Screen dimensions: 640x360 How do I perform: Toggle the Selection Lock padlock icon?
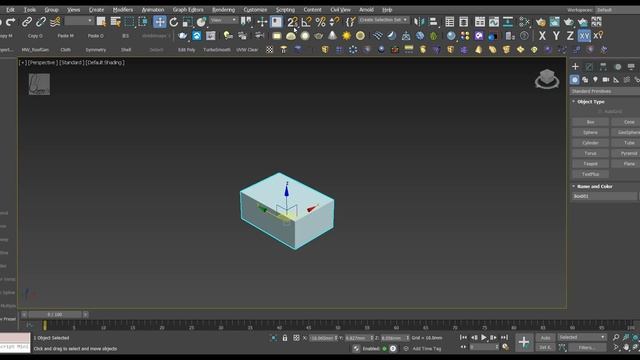coord(285,338)
